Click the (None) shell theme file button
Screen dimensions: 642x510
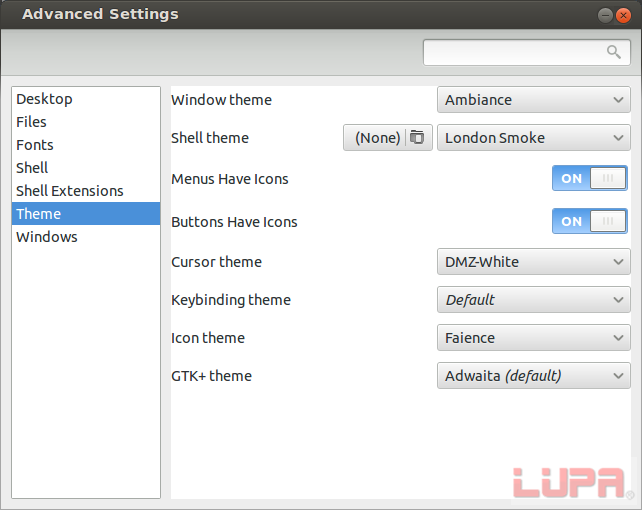click(x=388, y=138)
